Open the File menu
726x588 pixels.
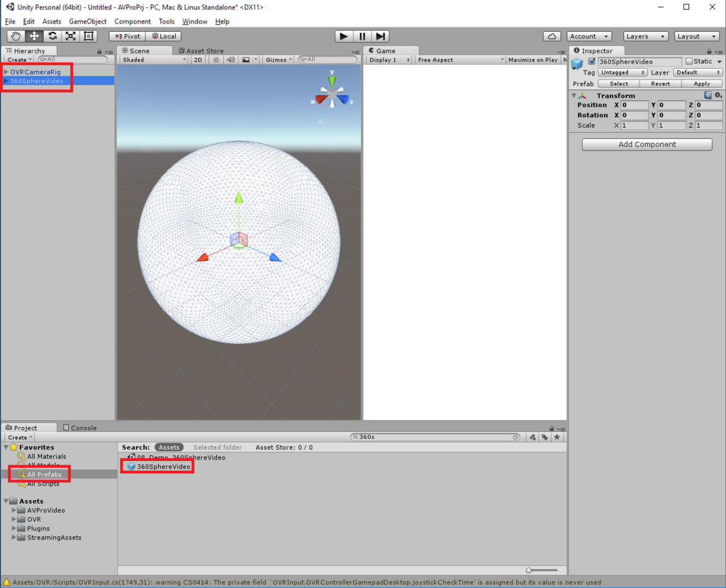point(10,21)
